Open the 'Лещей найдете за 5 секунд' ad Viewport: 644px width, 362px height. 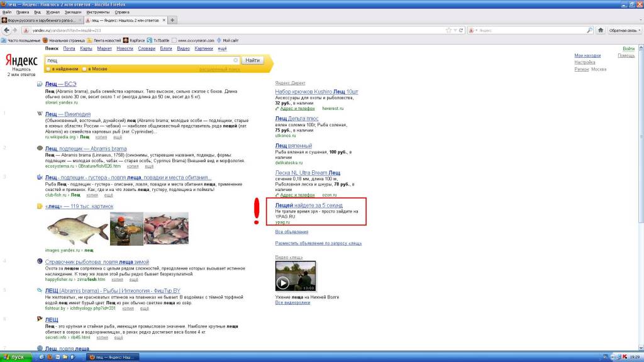pos(309,206)
